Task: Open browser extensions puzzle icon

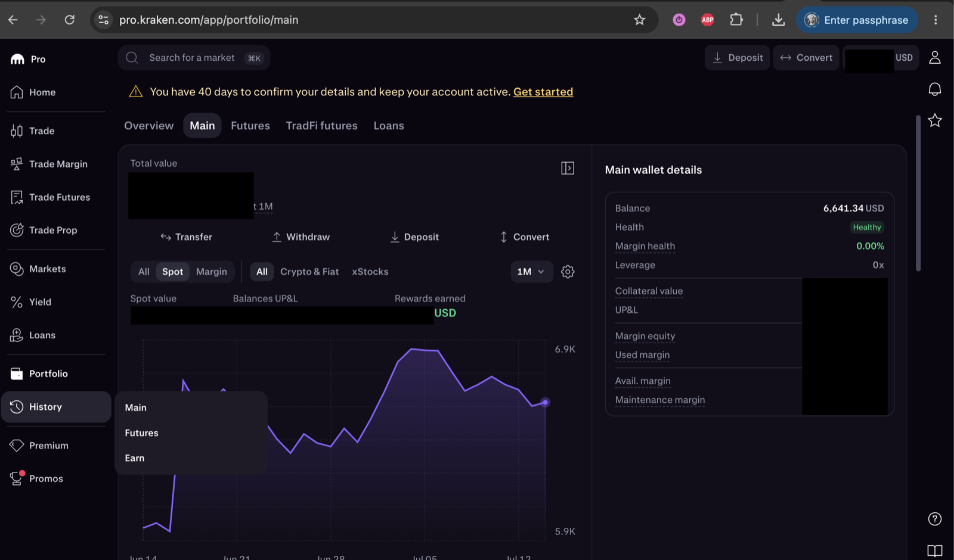Action: tap(736, 20)
